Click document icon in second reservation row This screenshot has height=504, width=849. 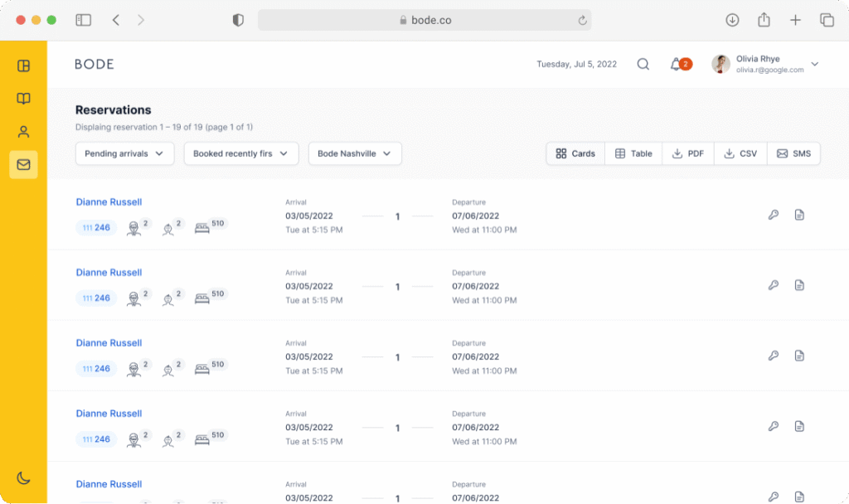coord(799,285)
